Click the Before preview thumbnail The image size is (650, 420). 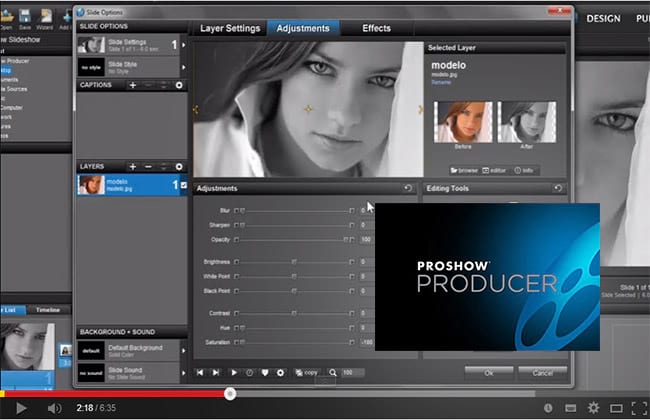(x=463, y=122)
